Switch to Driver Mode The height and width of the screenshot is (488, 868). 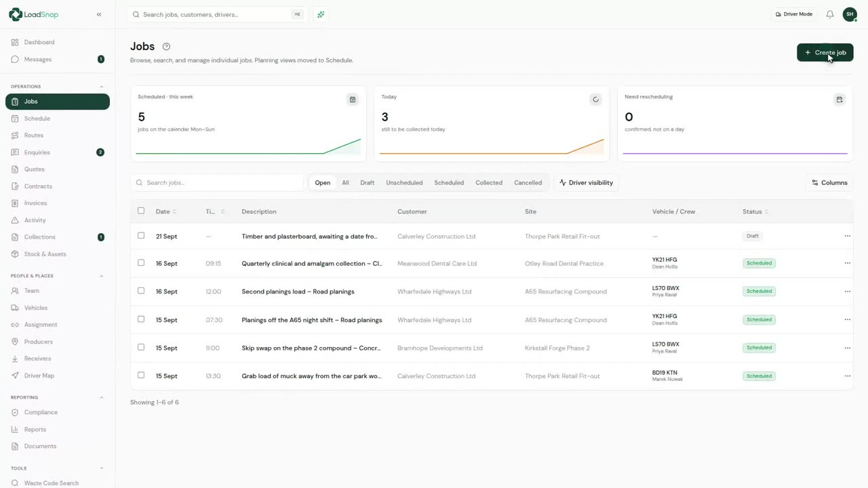794,14
